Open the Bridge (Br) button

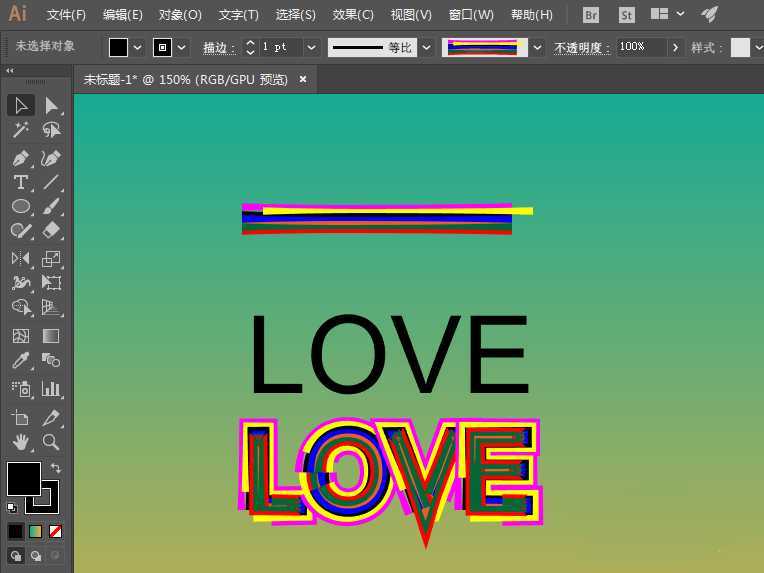pyautogui.click(x=591, y=15)
